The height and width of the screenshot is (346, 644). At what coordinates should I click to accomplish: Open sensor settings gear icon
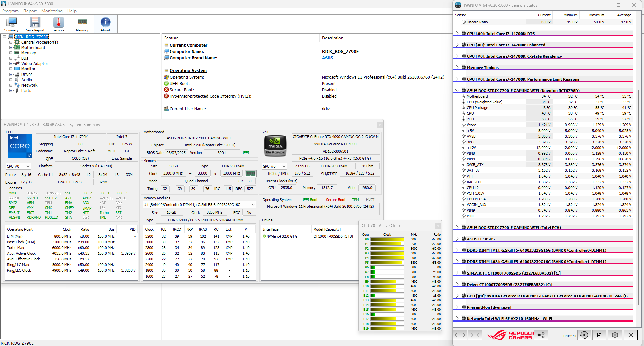pos(615,335)
